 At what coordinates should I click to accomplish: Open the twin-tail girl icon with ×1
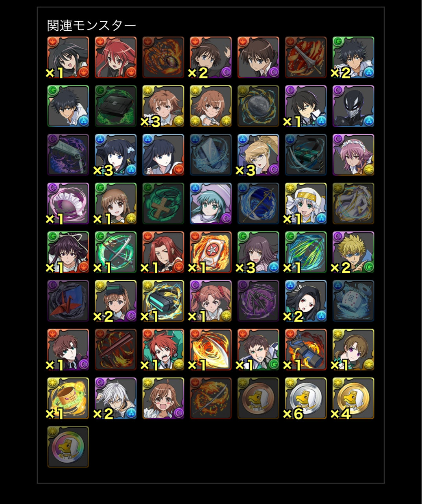(211, 301)
